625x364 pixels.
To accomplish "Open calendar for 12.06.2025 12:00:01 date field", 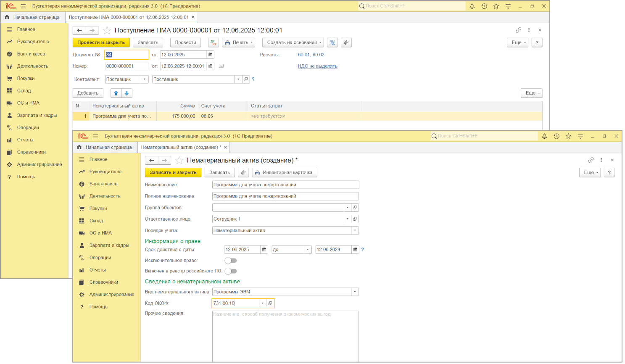I will pyautogui.click(x=211, y=66).
